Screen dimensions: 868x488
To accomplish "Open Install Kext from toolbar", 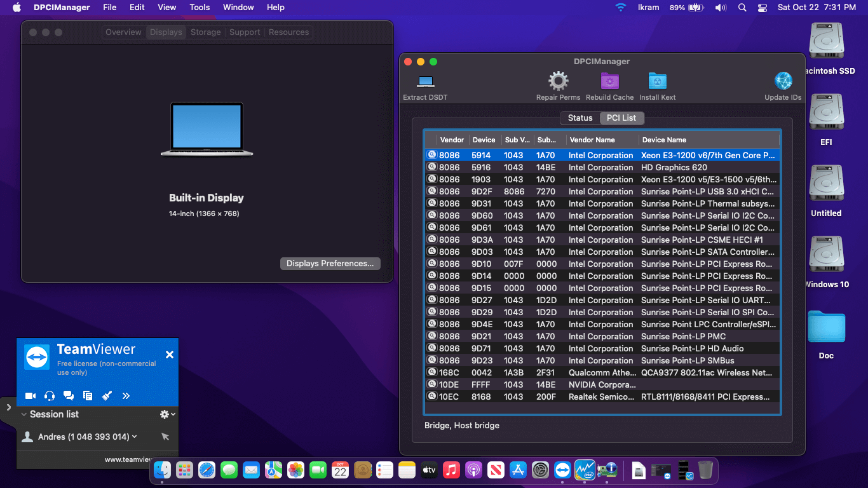I will tap(657, 82).
